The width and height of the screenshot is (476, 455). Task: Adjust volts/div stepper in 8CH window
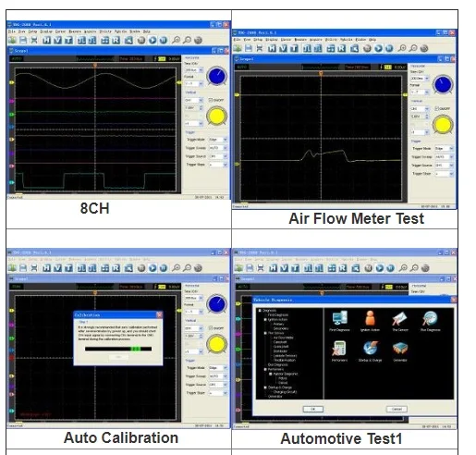tap(201, 107)
